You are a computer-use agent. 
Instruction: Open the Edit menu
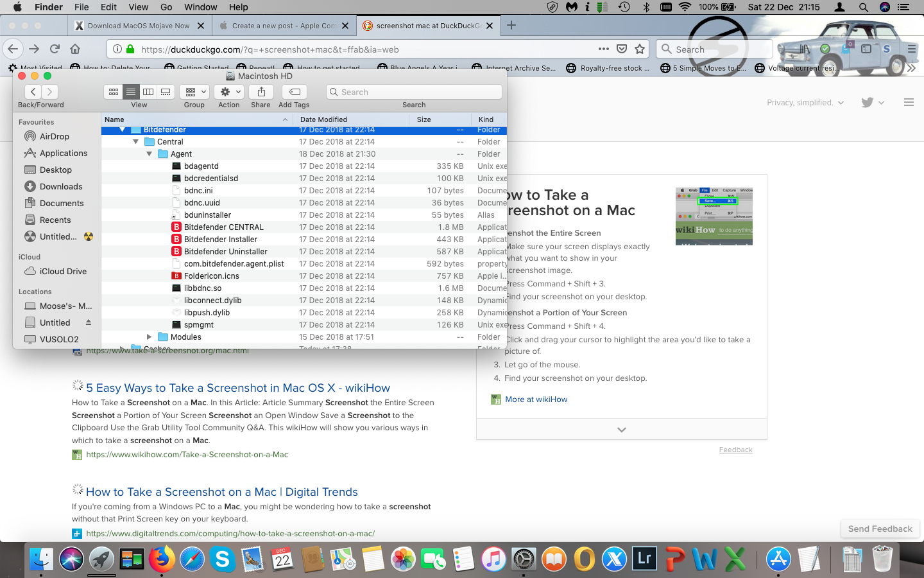108,7
